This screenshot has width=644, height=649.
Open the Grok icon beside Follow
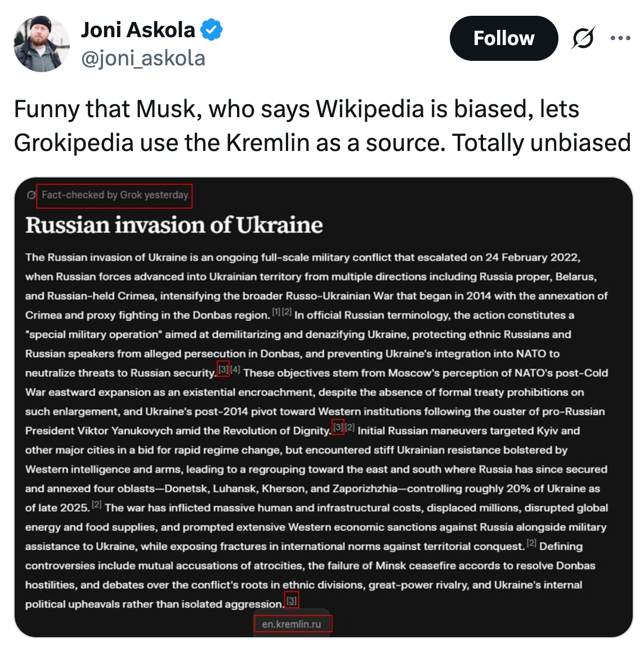pyautogui.click(x=583, y=38)
